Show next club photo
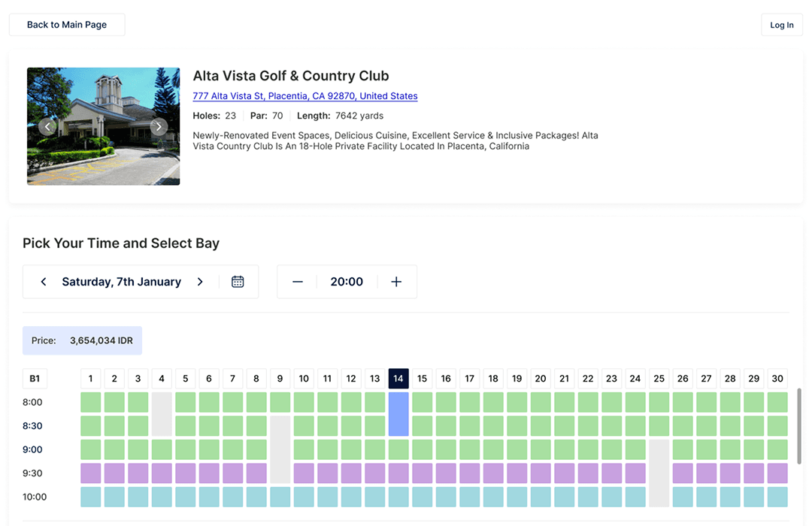Viewport: 812px width, 526px height. [x=159, y=126]
